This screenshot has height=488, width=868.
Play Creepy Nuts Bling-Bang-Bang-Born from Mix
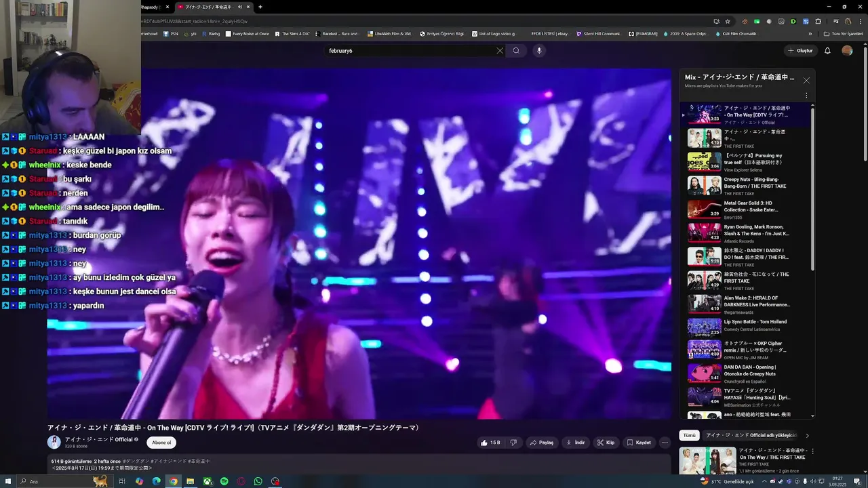tap(739, 186)
